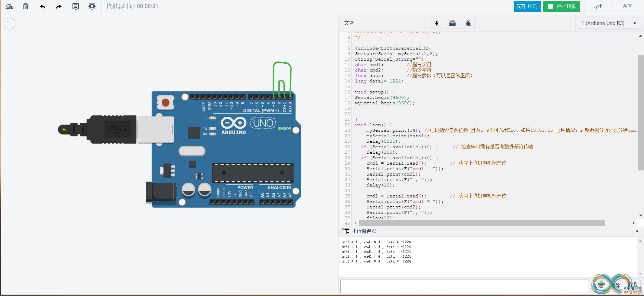Click the 导出 export button
Viewport: 644px width, 296px height.
click(x=598, y=6)
